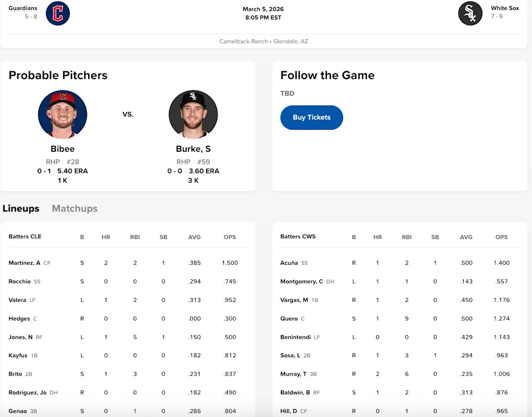
Task: Open Acuña player profile
Action: point(289,263)
